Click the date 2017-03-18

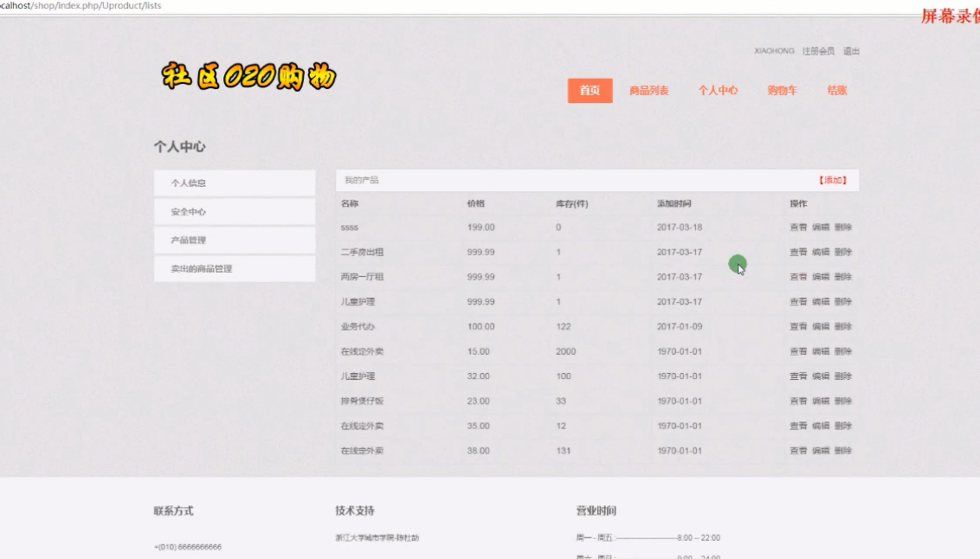(x=680, y=228)
